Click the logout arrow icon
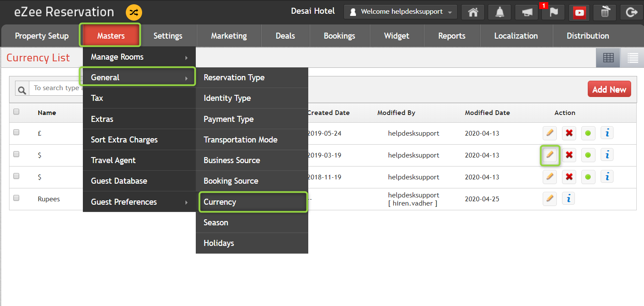The image size is (644, 306). click(632, 12)
